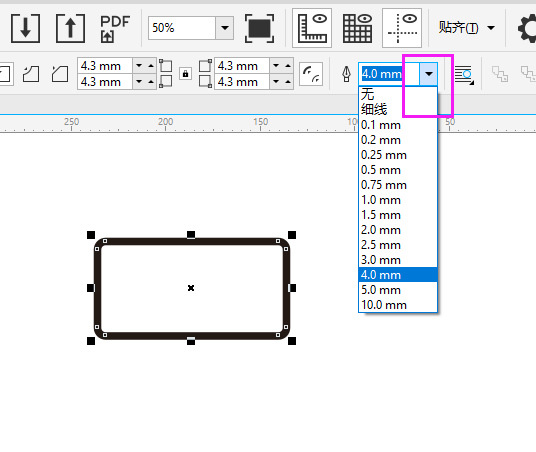This screenshot has width=536, height=452.
Task: Toggle the show rulers button
Action: (x=312, y=28)
